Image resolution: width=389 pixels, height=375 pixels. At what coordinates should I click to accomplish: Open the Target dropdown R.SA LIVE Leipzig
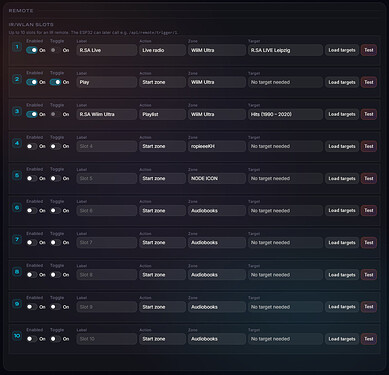[x=285, y=50]
